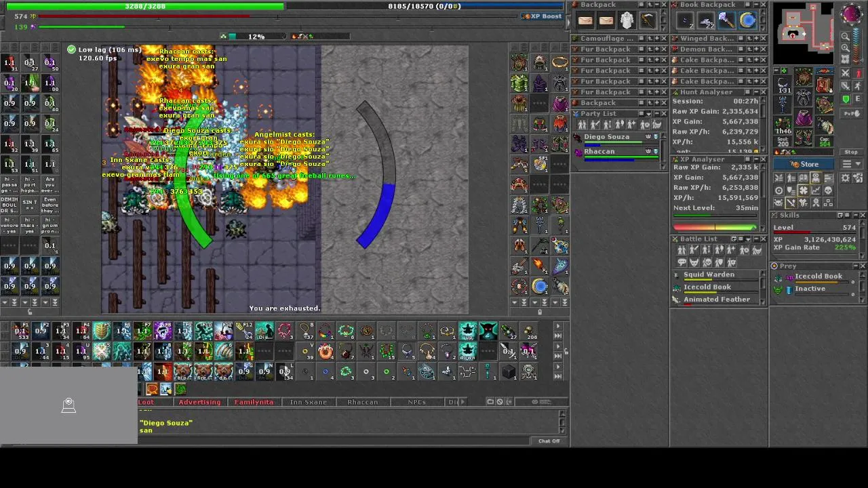Click the green health bar at top

pyautogui.click(x=146, y=6)
